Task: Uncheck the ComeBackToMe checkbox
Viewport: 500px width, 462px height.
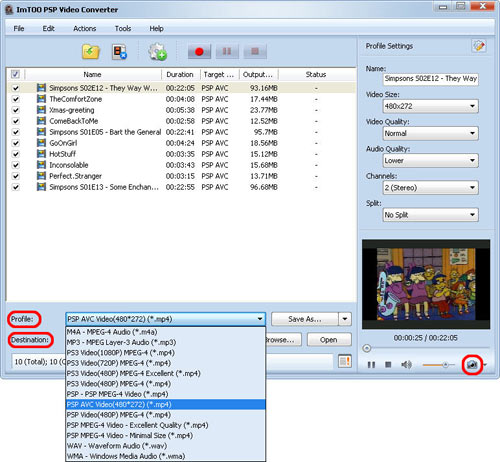Action: coord(15,121)
